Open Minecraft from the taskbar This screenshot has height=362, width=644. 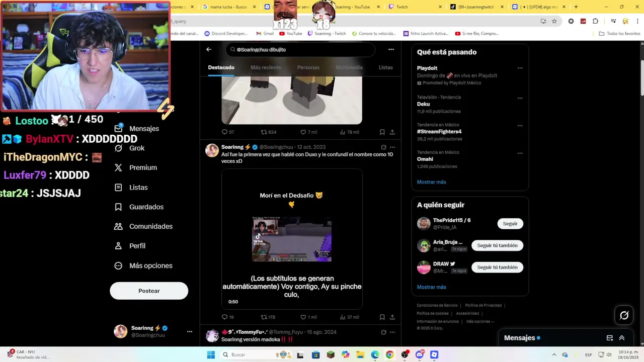tap(331, 355)
